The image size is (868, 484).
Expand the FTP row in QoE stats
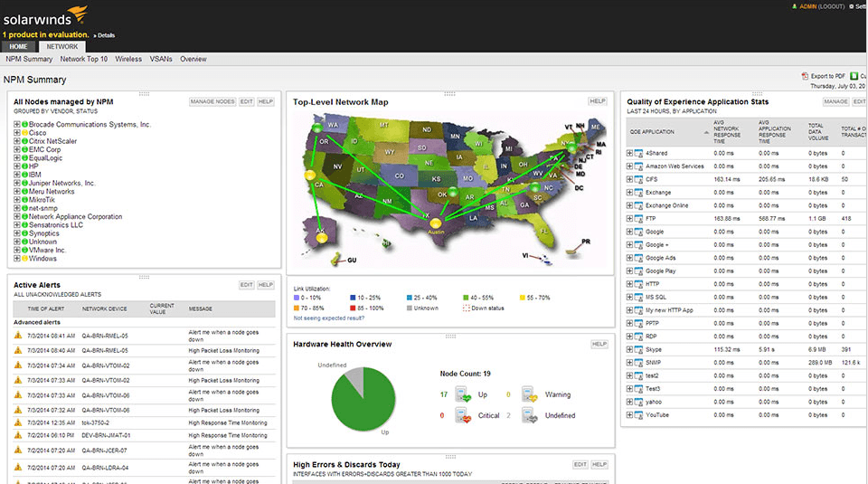[629, 218]
